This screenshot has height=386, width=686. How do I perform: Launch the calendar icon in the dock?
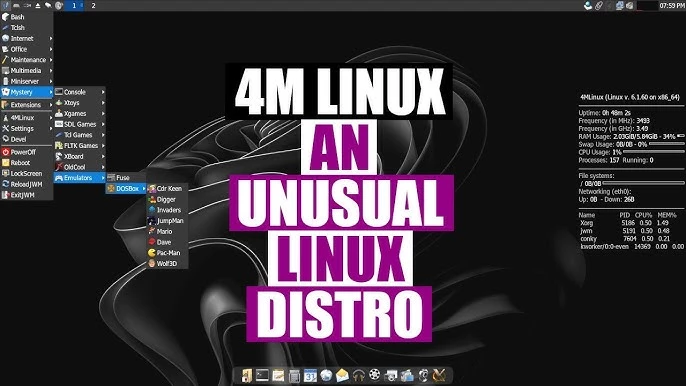[x=310, y=375]
